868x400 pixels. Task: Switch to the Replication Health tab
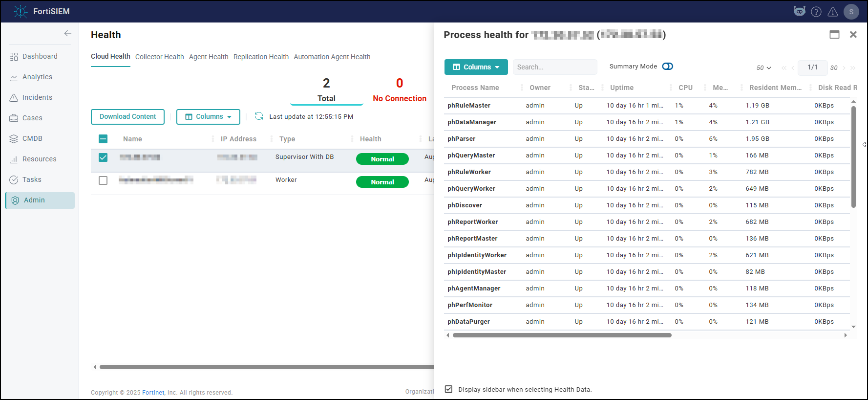tap(261, 57)
